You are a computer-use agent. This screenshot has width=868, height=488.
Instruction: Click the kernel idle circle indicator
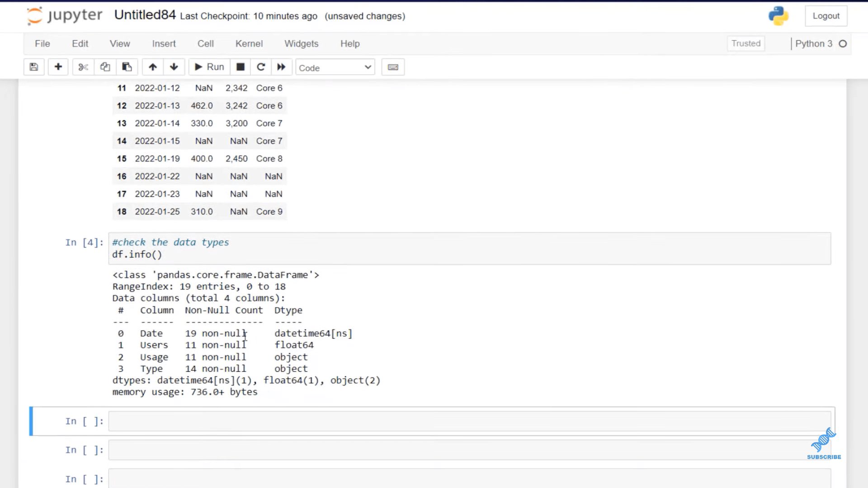coord(843,44)
